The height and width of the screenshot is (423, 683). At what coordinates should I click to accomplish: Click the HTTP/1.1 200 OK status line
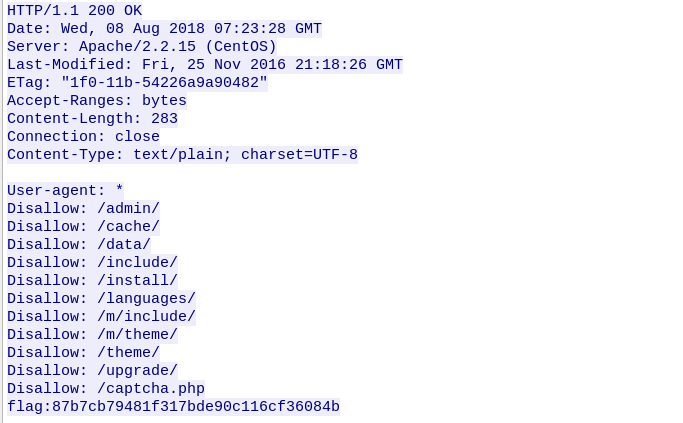pos(74,11)
